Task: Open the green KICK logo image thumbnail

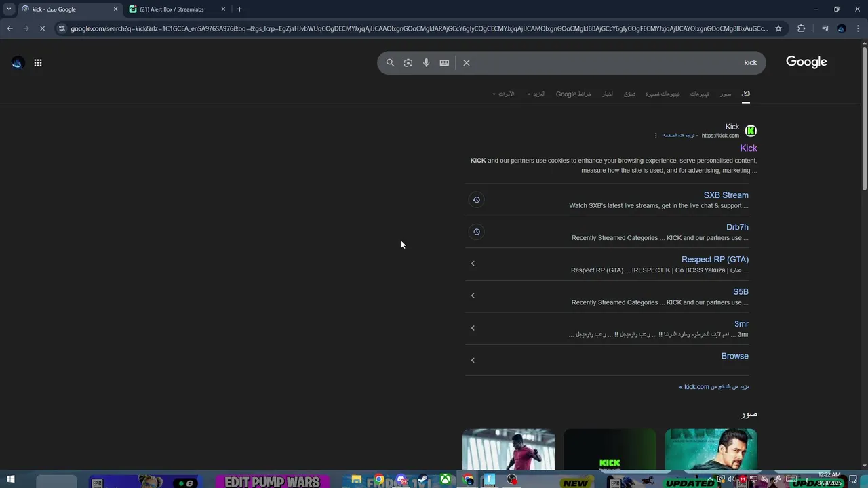Action: pos(610,449)
